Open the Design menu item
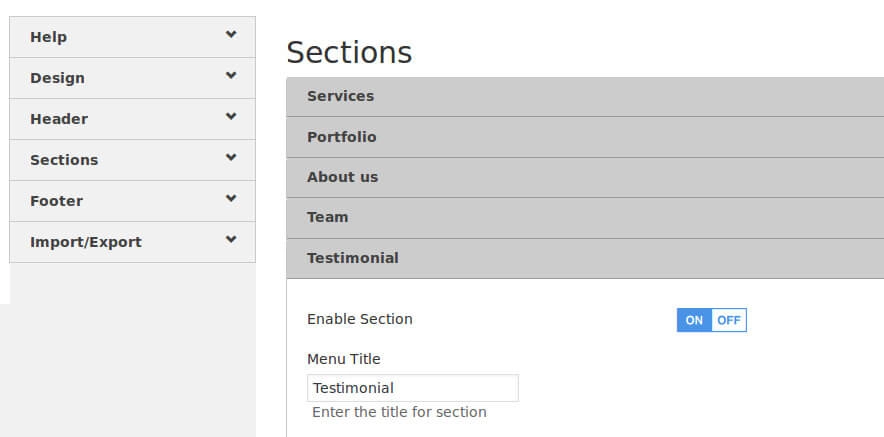 pos(57,78)
